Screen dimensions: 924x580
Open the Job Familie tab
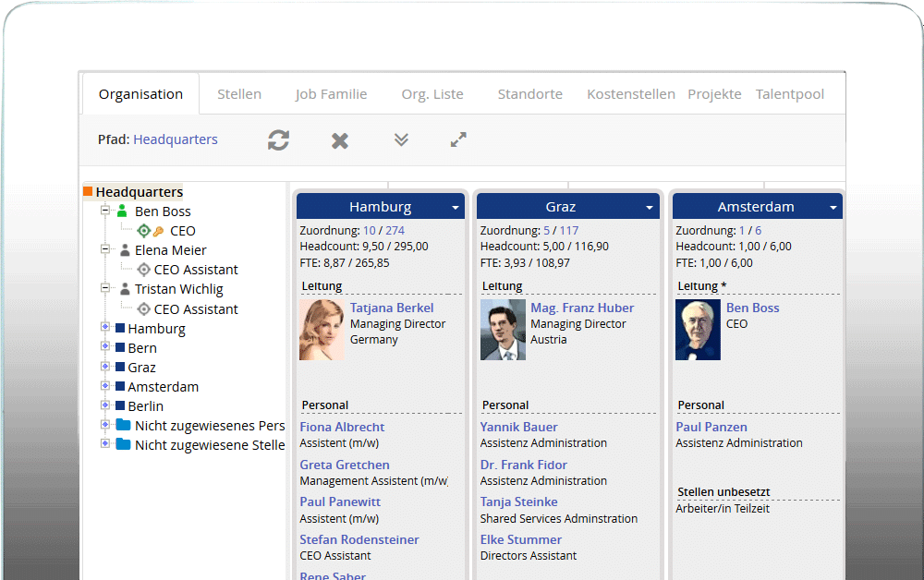pyautogui.click(x=331, y=94)
